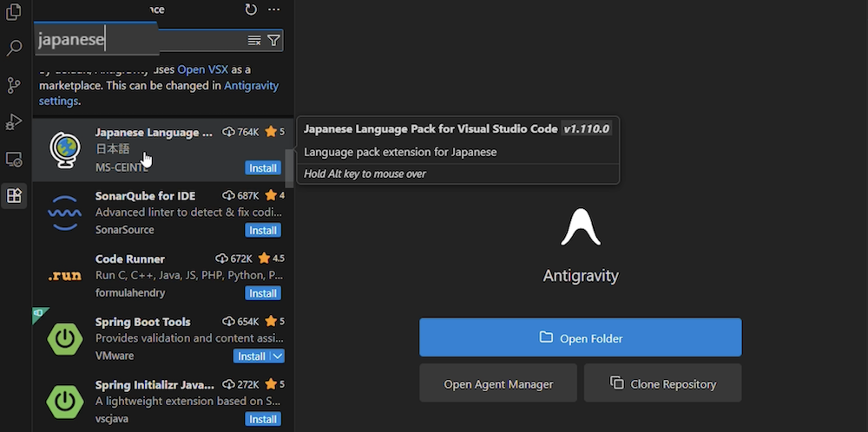868x432 pixels.
Task: Open the more actions ellipsis menu
Action: [274, 10]
